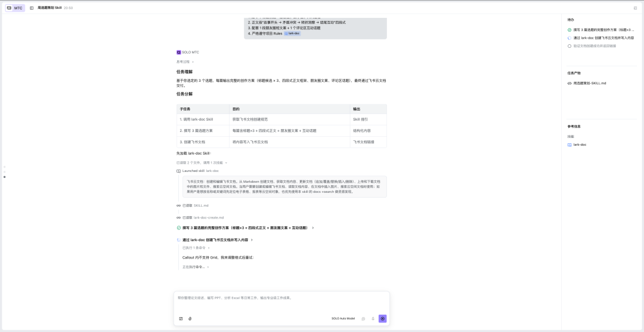Click the 2. 撰写 3 篇选题方案 table cell
Viewport: 644px width, 332px height.
pos(203,130)
